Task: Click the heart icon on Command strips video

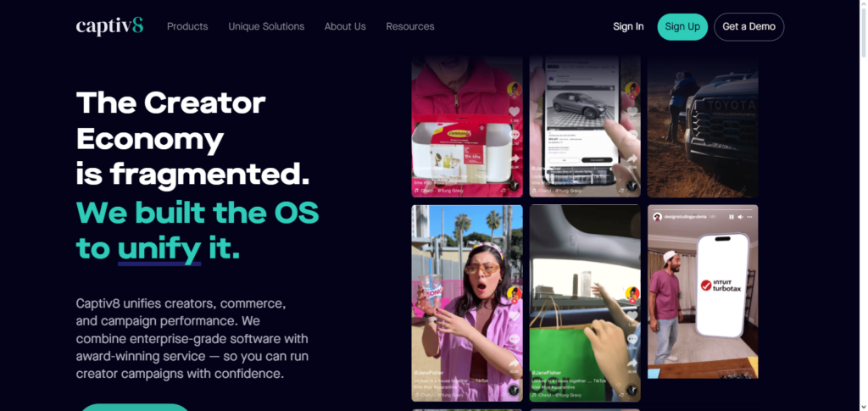Action: pos(515,112)
